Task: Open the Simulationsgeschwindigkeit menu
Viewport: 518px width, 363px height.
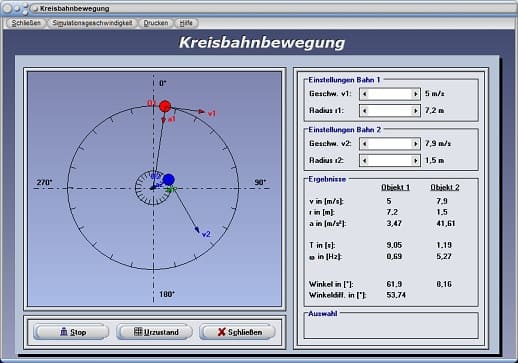Action: click(x=92, y=23)
